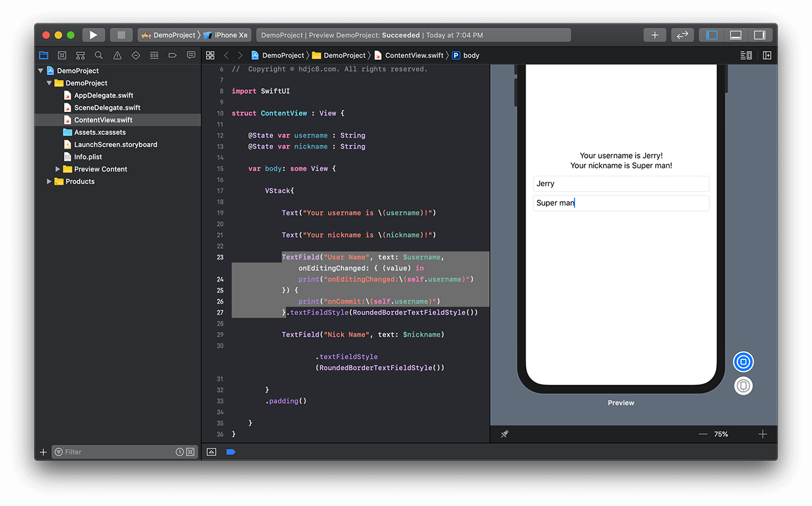Open the Library with plus button
The height and width of the screenshot is (506, 812).
(x=655, y=35)
